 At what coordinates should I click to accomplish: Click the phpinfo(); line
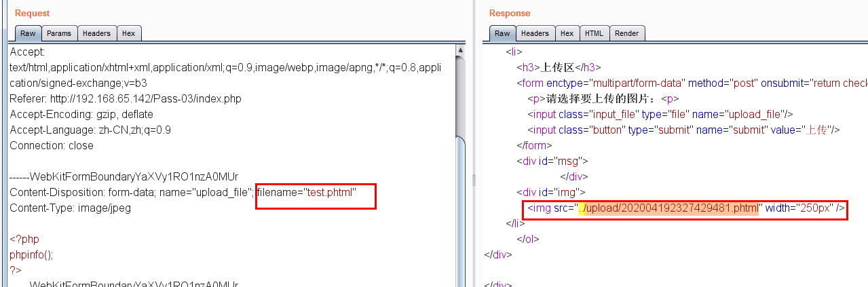[31, 255]
